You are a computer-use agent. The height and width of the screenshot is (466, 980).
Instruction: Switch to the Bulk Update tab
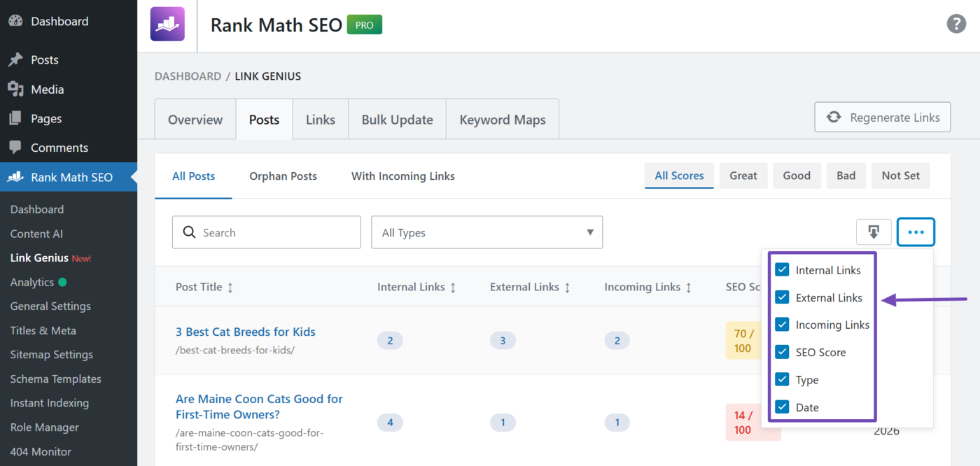pyautogui.click(x=397, y=120)
